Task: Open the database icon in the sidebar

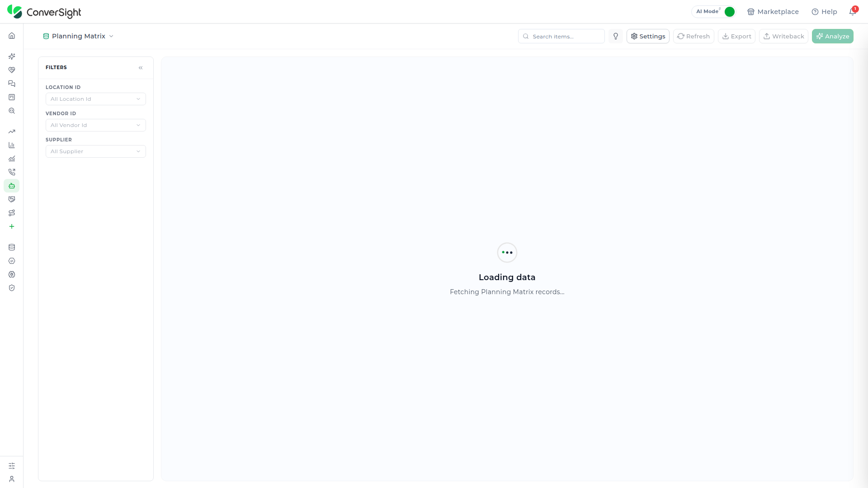Action: [x=12, y=247]
